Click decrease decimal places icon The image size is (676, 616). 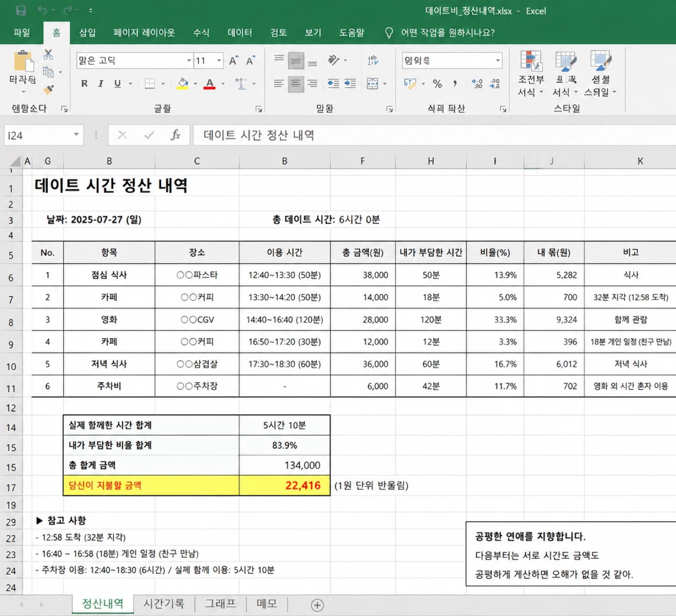tap(495, 84)
